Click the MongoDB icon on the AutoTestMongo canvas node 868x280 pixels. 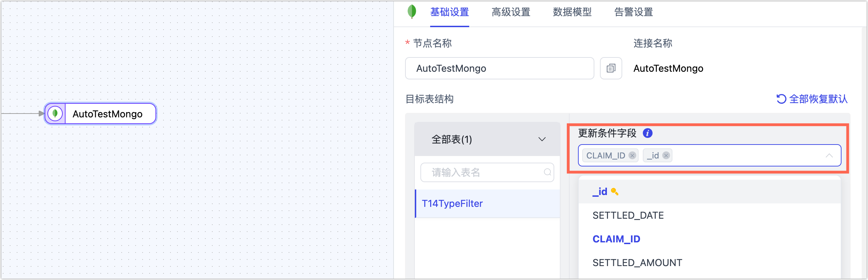tap(55, 114)
